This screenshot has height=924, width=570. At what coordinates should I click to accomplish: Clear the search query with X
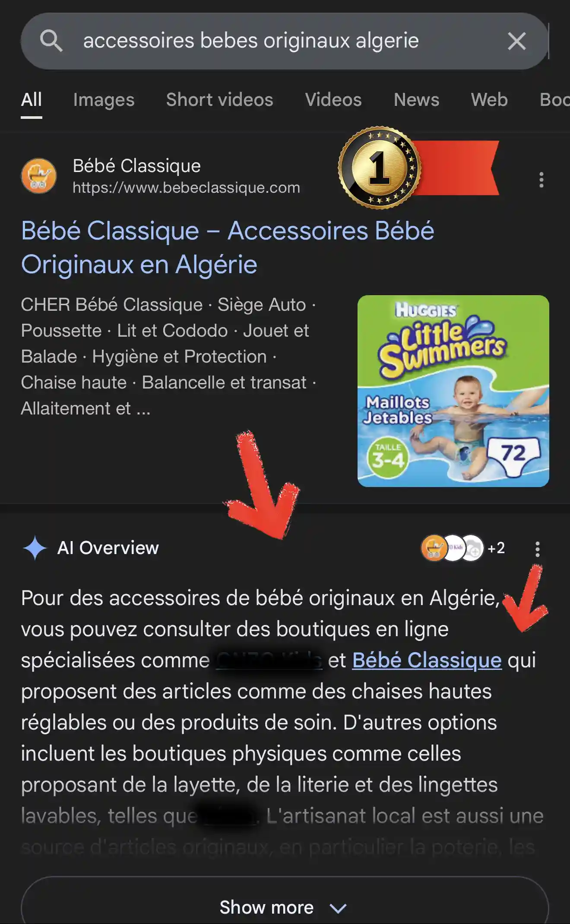tap(516, 41)
